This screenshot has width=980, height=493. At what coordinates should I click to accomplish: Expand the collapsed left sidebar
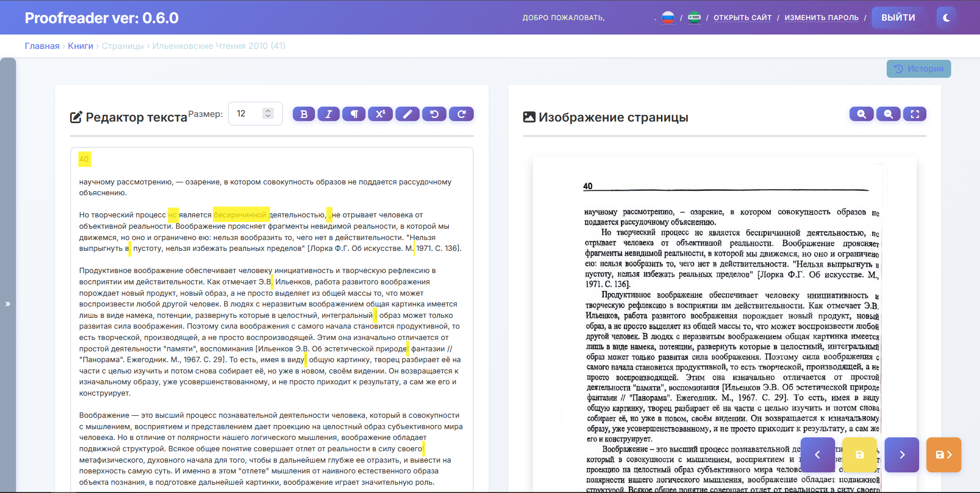click(8, 304)
